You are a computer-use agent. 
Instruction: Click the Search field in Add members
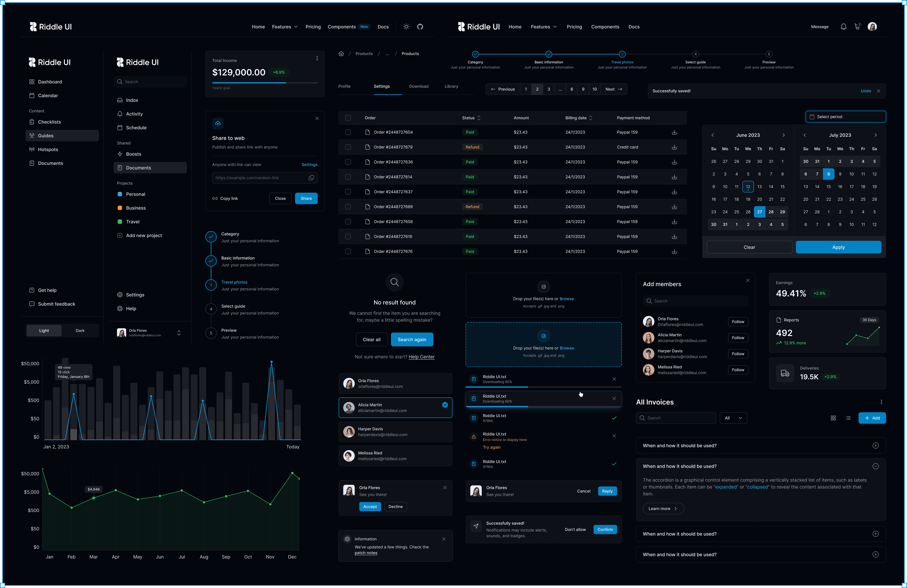coord(695,301)
